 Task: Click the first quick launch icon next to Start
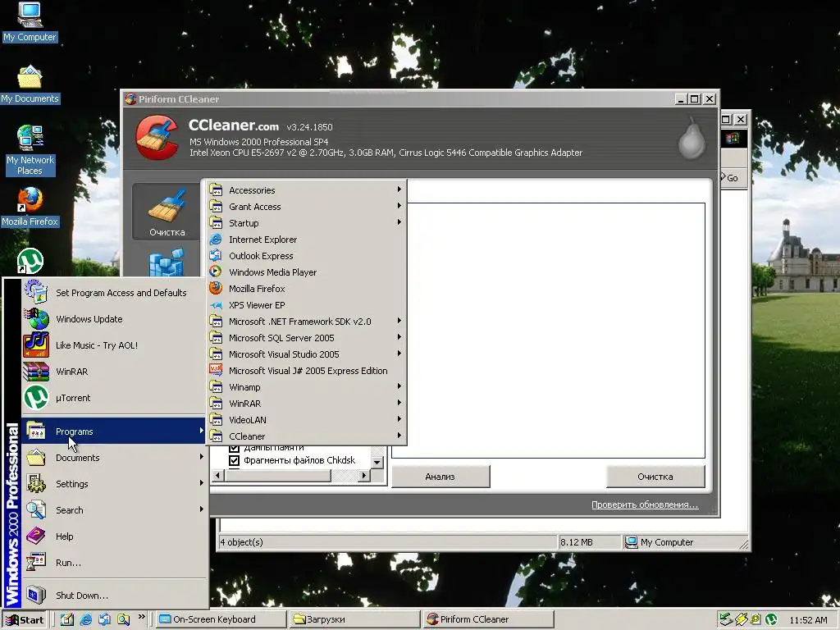click(x=67, y=619)
